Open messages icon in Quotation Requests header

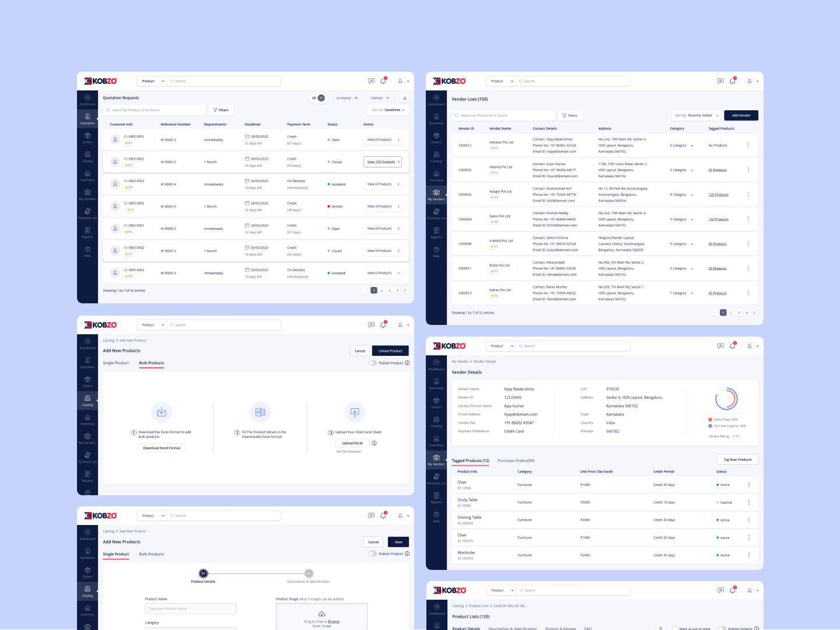[x=371, y=81]
